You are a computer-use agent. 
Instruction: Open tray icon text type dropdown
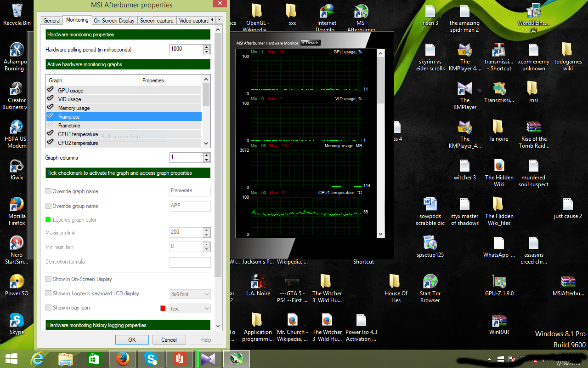coord(190,308)
